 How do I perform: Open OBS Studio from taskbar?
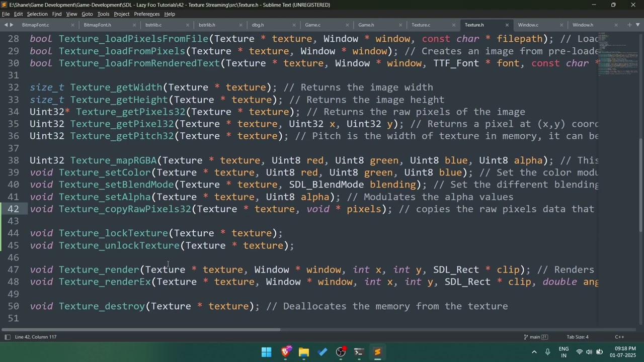(x=341, y=352)
